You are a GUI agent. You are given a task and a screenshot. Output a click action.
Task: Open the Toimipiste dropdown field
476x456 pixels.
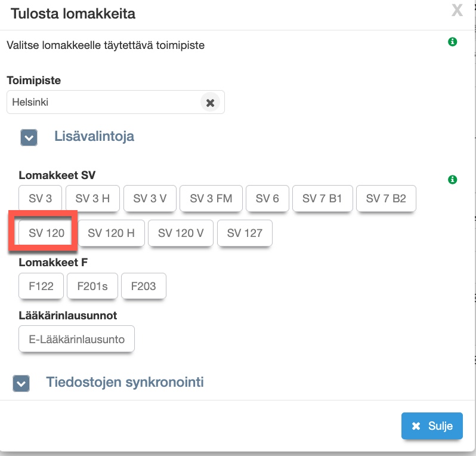[104, 102]
